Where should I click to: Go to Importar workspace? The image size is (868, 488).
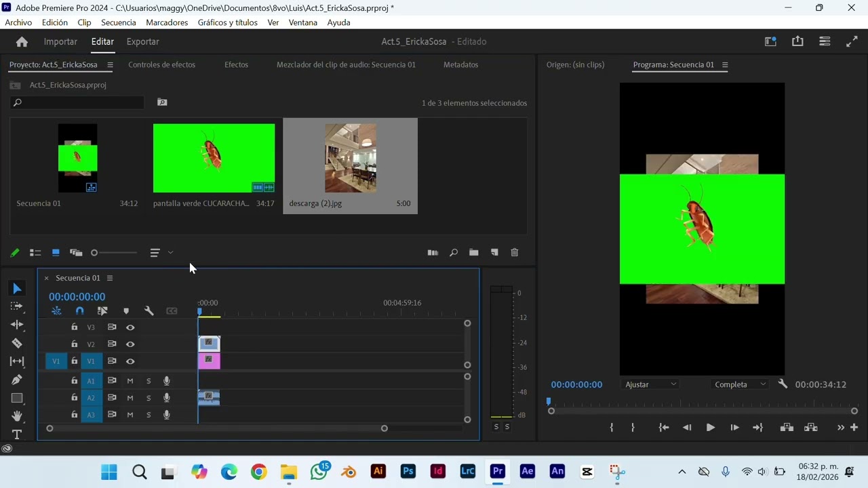[60, 41]
